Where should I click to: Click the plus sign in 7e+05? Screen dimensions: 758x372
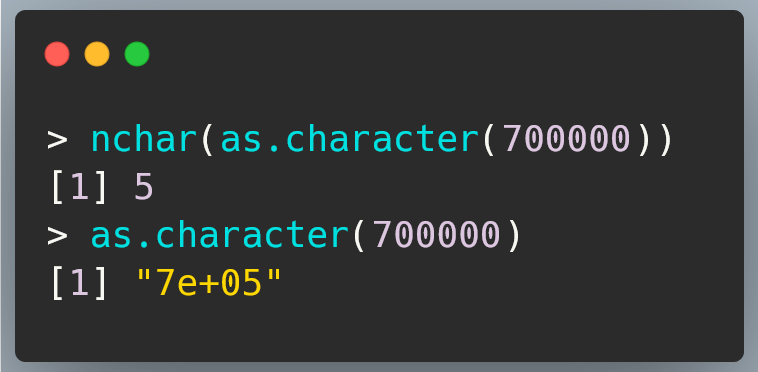(209, 284)
